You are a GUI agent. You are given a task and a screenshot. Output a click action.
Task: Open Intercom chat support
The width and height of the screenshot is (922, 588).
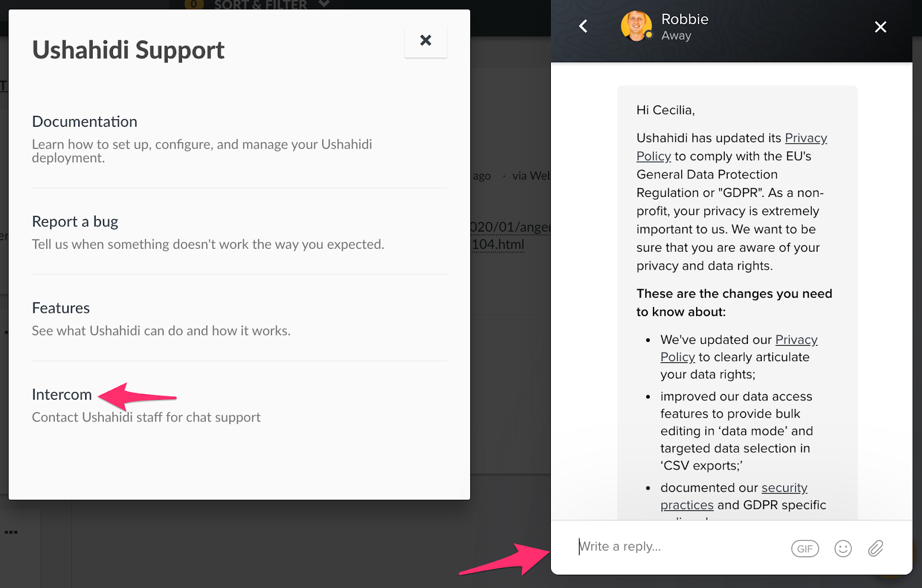(x=62, y=394)
